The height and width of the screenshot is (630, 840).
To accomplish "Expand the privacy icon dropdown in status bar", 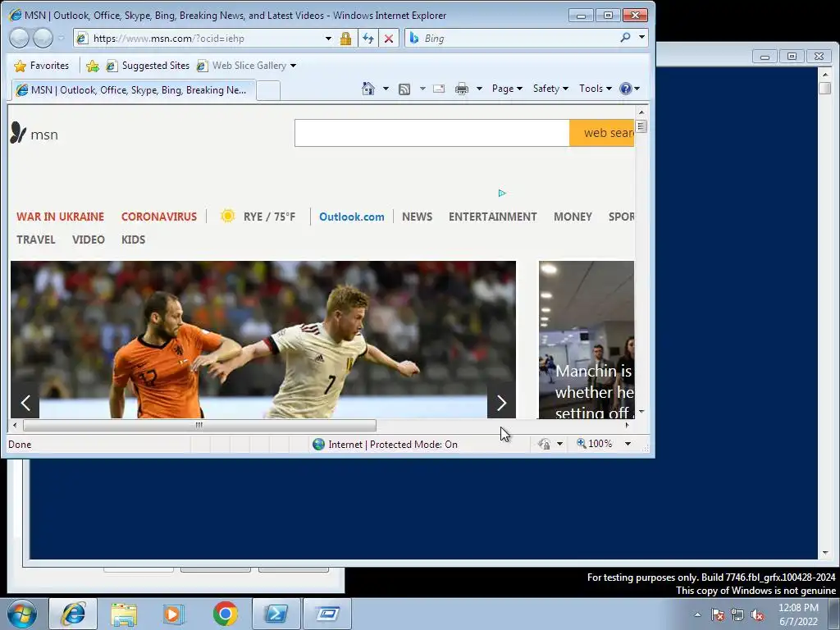I will pos(559,444).
